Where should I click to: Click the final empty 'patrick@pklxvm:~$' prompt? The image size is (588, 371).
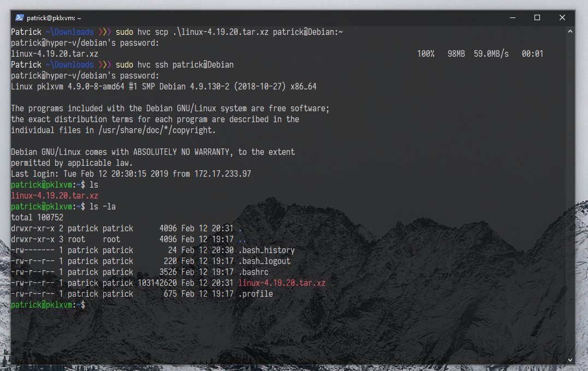coord(48,305)
